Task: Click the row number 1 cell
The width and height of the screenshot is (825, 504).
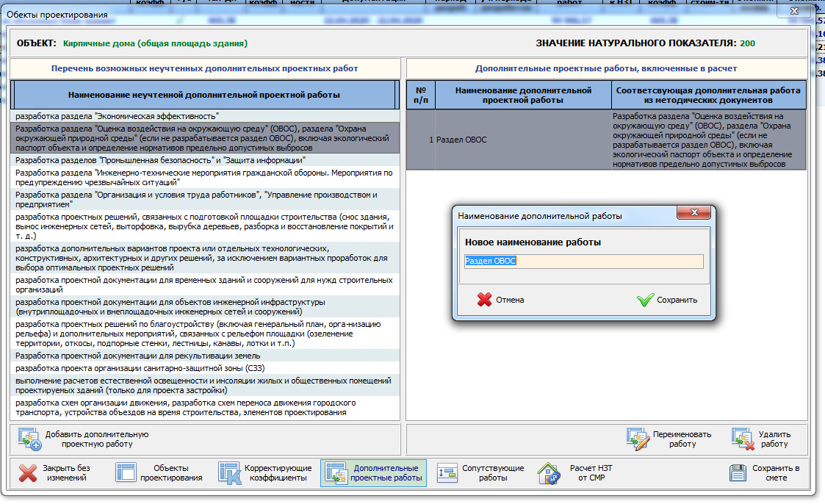Action: (421, 140)
